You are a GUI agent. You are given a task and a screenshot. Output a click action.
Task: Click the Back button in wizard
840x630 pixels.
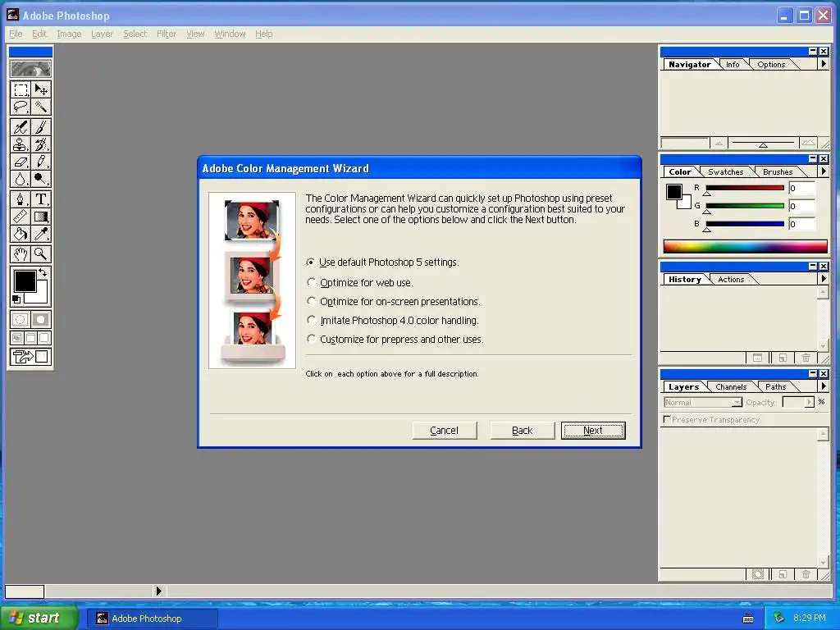coord(523,430)
